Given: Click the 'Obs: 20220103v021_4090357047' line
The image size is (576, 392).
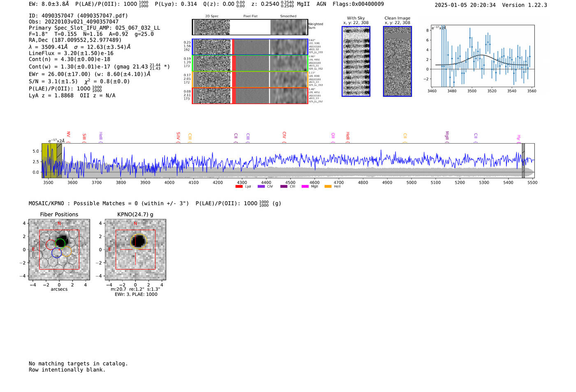Looking at the screenshot, I should (74, 22).
